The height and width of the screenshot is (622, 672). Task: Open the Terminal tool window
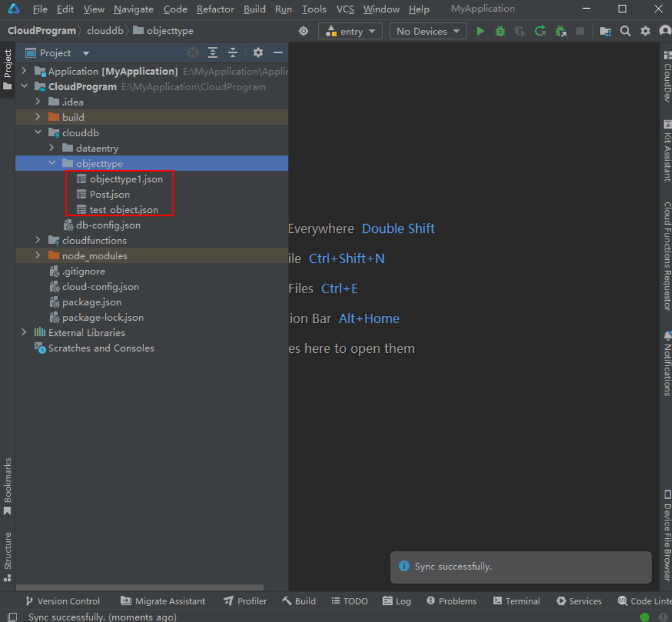[516, 601]
